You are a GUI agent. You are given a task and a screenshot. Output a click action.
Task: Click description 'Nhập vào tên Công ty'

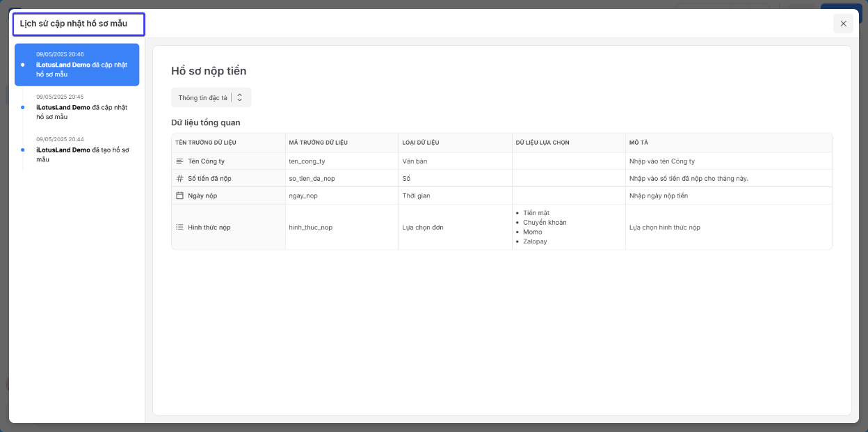point(662,161)
